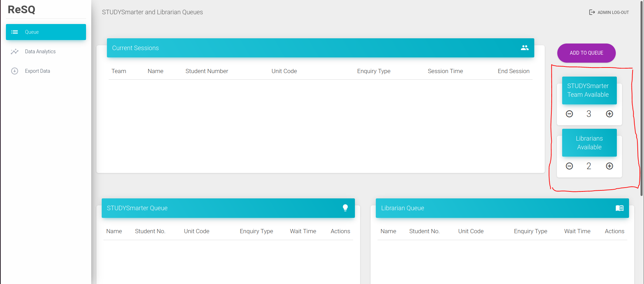
Task: Click the book icon in Librarian Queue
Action: [619, 208]
